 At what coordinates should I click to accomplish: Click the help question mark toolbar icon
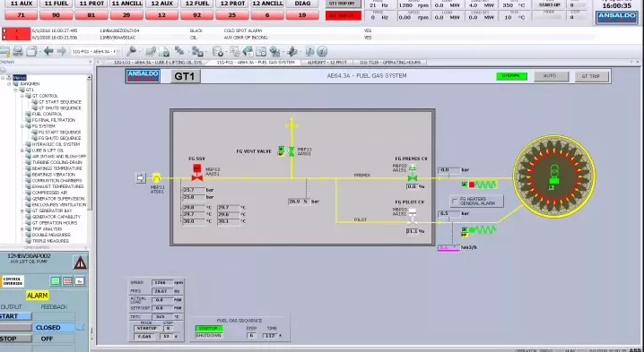coord(309,51)
